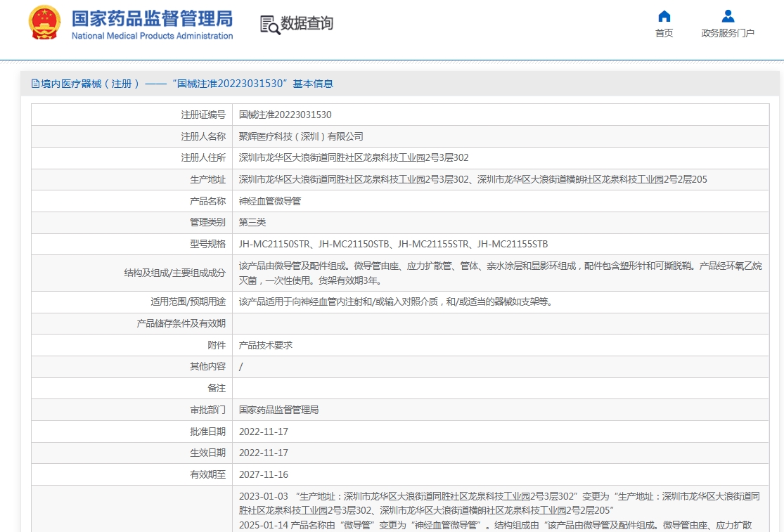Click the 其他内容 slash value
The image size is (784, 532).
point(241,367)
